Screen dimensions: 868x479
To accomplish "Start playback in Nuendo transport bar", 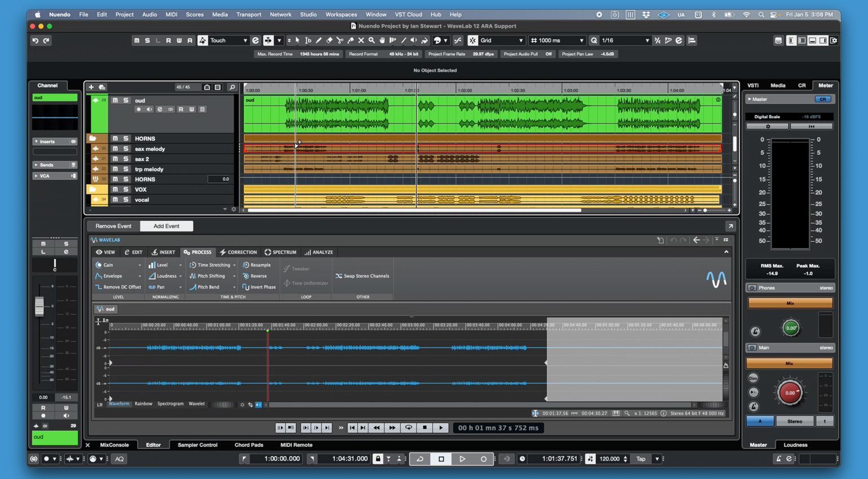I will pos(462,459).
